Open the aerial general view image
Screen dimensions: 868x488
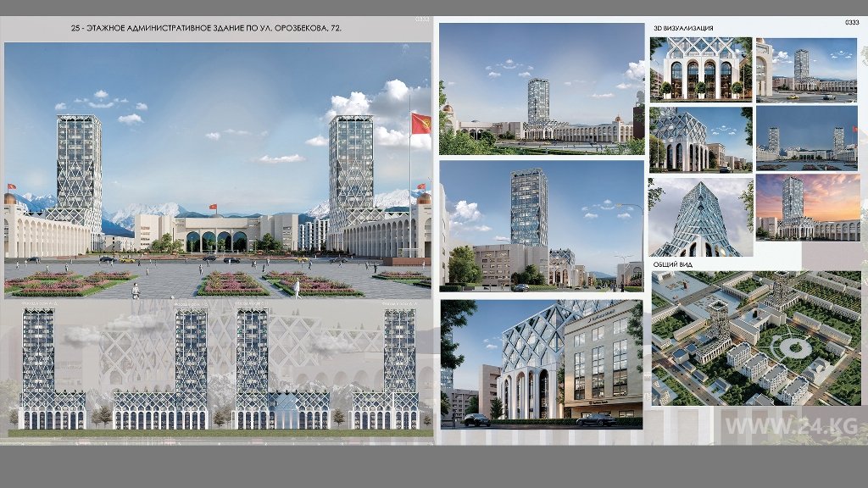tap(755, 339)
